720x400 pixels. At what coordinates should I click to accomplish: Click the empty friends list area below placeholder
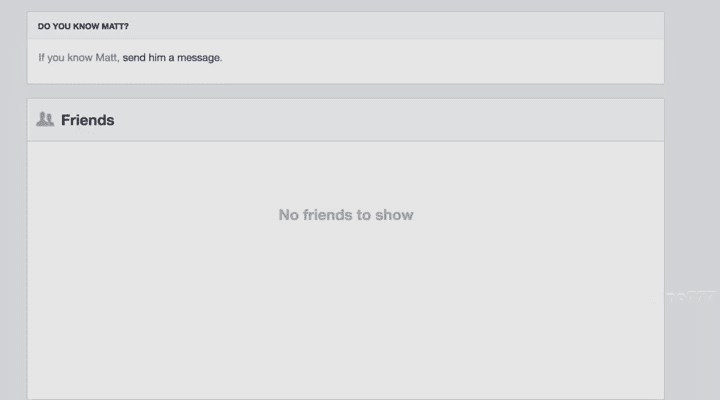[x=346, y=312]
